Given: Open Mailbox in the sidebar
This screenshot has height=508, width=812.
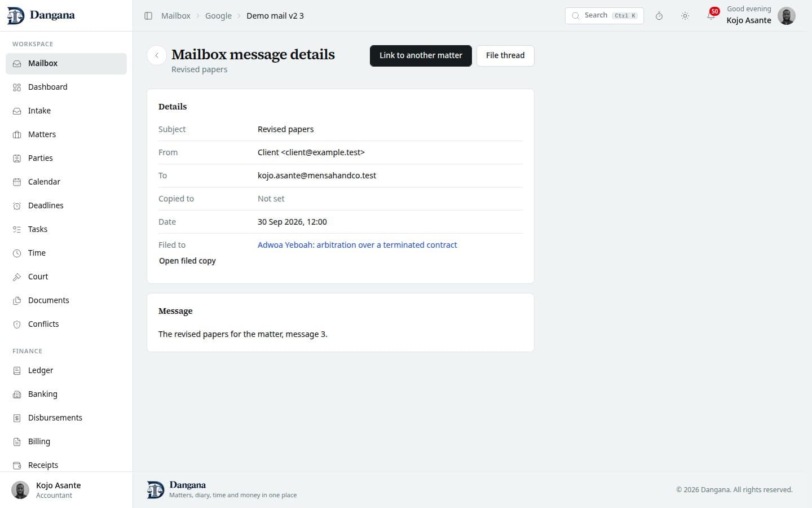Looking at the screenshot, I should [x=66, y=63].
